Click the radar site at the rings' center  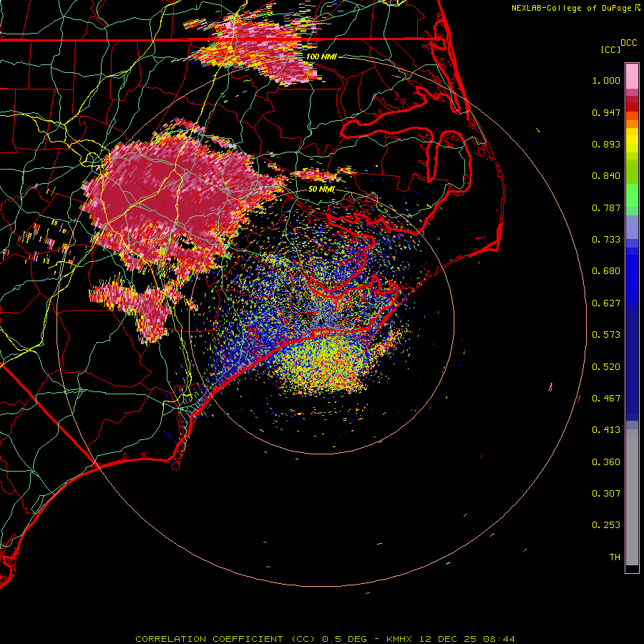click(321, 321)
